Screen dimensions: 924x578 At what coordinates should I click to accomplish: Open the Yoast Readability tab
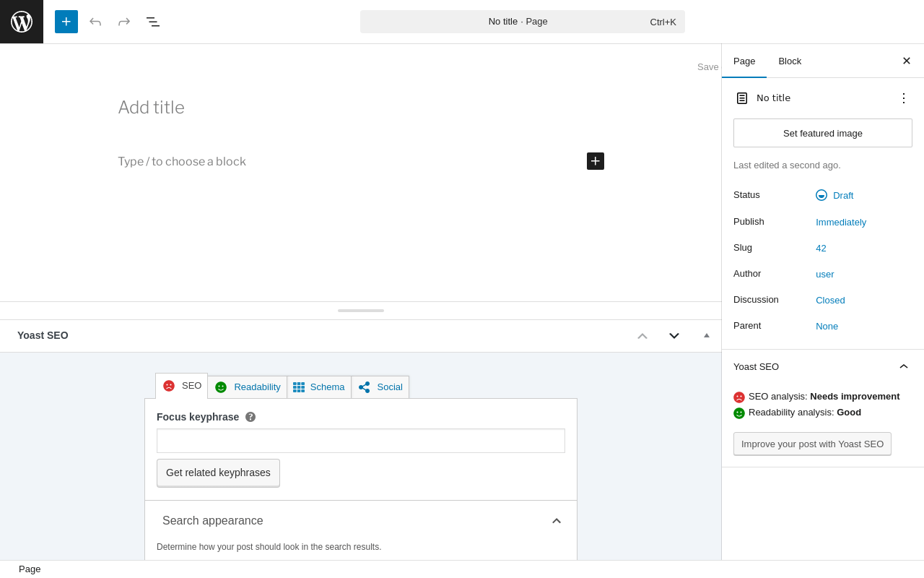[x=248, y=387]
